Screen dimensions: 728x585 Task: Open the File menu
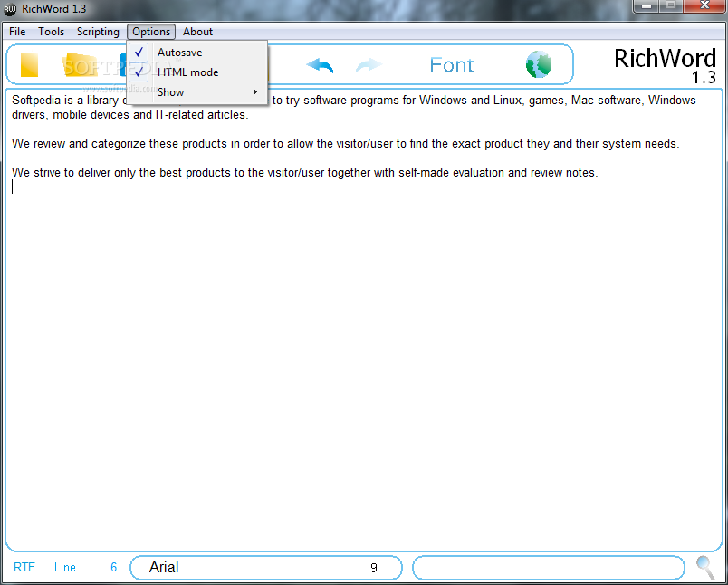tap(17, 32)
